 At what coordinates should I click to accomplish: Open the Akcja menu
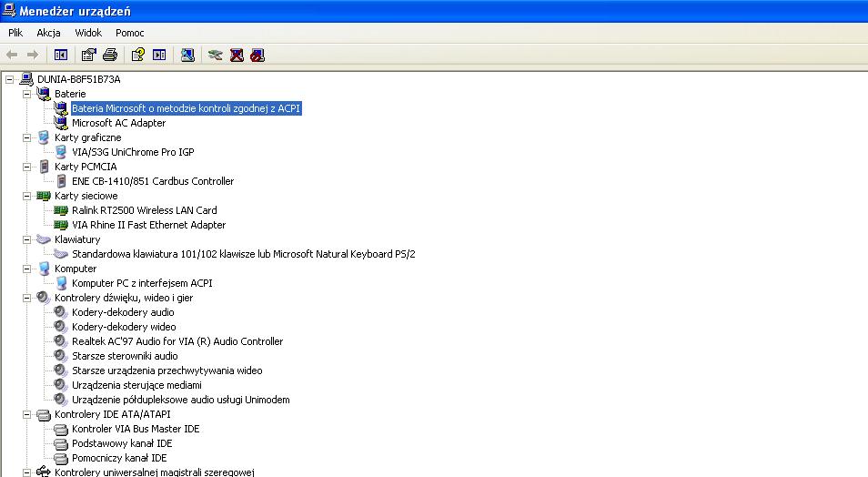[x=49, y=33]
